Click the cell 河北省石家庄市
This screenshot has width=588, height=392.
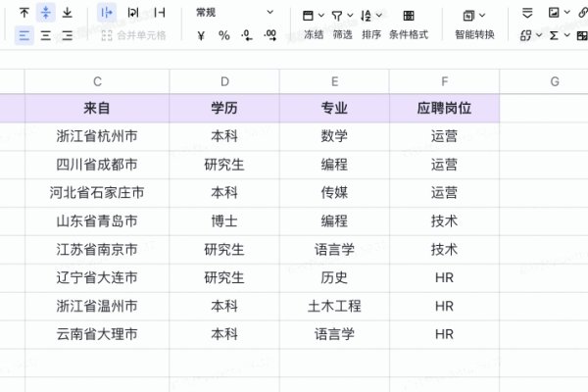tap(97, 193)
